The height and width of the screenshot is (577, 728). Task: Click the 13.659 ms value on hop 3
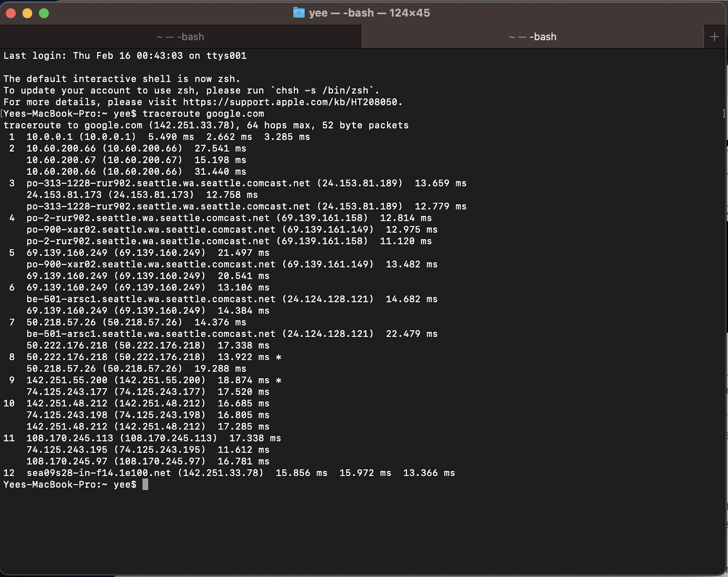(x=440, y=183)
